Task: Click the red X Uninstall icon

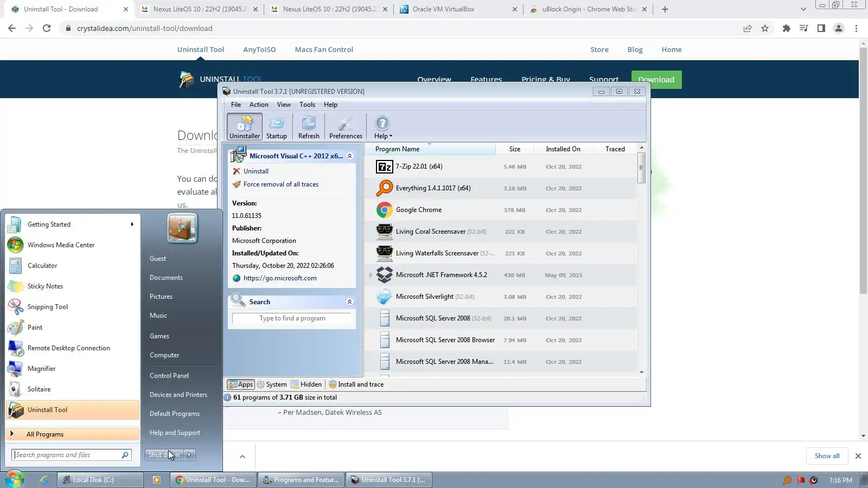Action: 237,171
